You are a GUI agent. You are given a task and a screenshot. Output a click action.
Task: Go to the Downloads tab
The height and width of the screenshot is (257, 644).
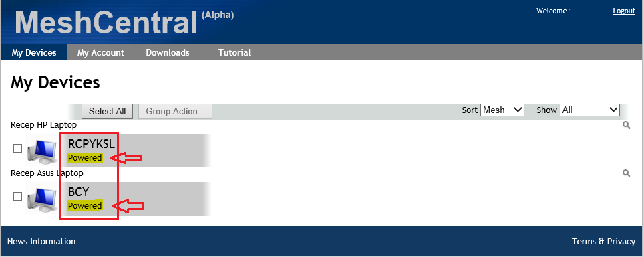pyautogui.click(x=168, y=52)
